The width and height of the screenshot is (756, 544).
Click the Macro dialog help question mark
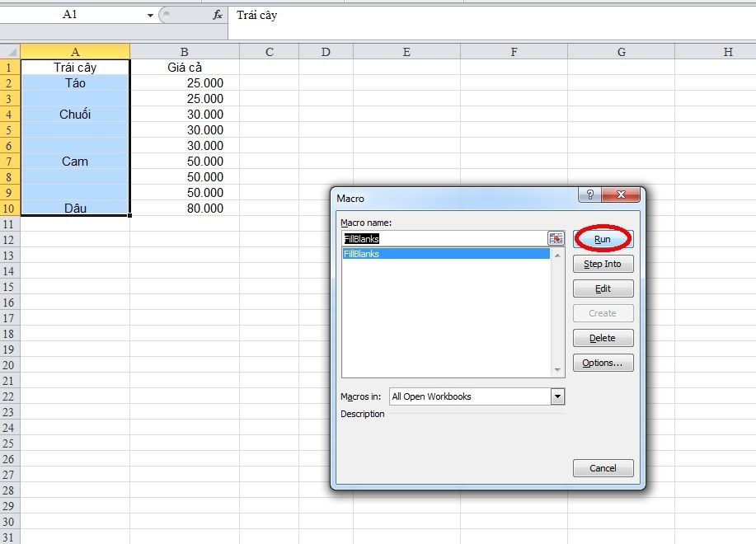click(589, 195)
